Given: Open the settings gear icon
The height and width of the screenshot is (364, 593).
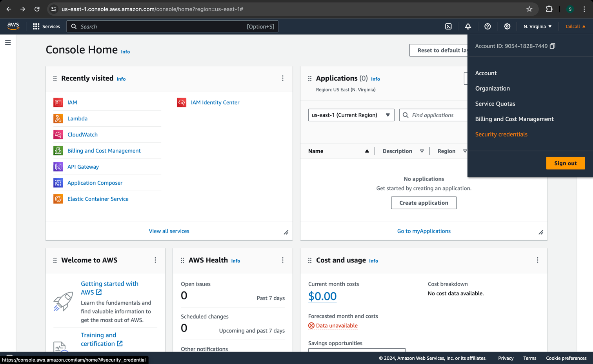Looking at the screenshot, I should click(507, 26).
